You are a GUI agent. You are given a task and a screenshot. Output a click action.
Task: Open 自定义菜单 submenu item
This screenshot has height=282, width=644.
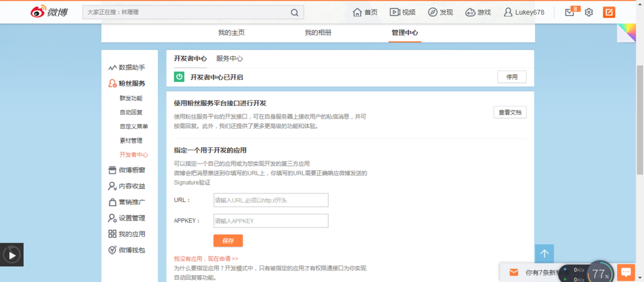[134, 127]
